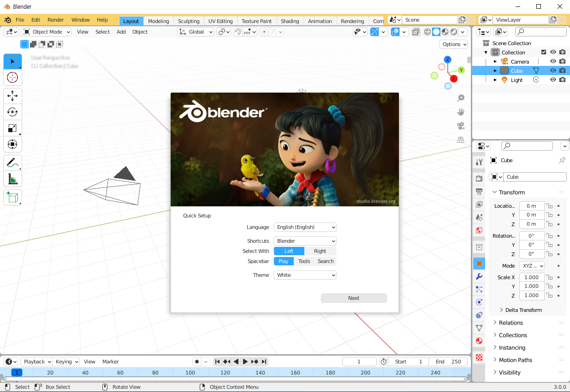The image size is (570, 392).
Task: Open the Theme dropdown
Action: tap(305, 275)
